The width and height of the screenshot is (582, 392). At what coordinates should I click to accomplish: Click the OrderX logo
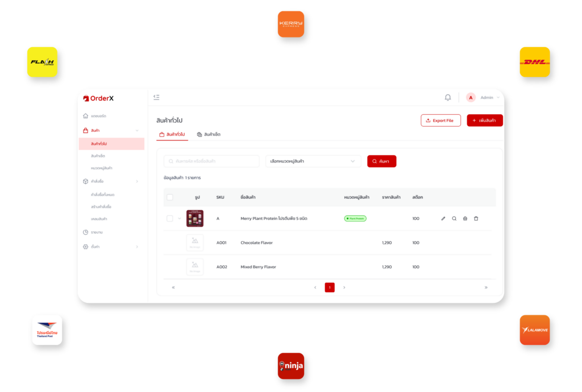pos(98,98)
